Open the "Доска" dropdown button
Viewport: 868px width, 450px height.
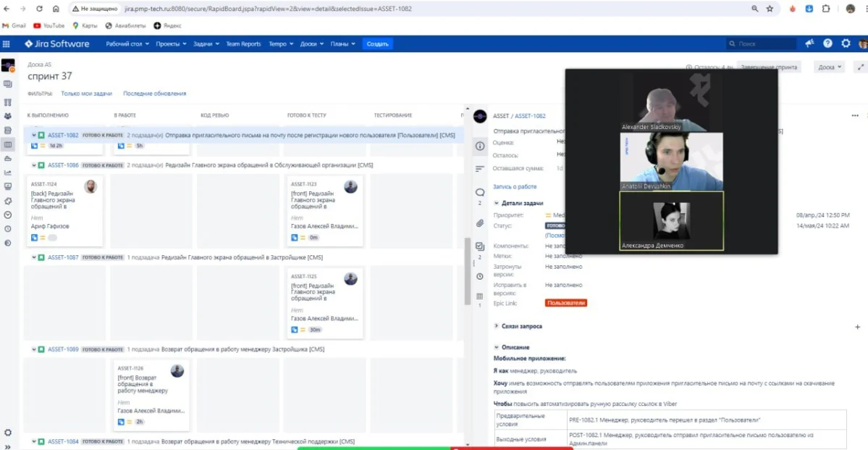click(829, 67)
